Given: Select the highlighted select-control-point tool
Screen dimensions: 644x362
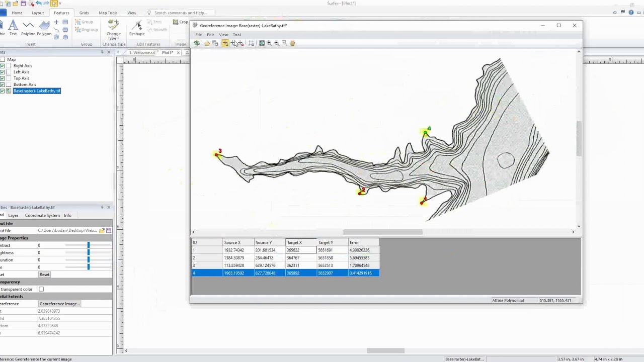Looking at the screenshot, I should point(225,43).
